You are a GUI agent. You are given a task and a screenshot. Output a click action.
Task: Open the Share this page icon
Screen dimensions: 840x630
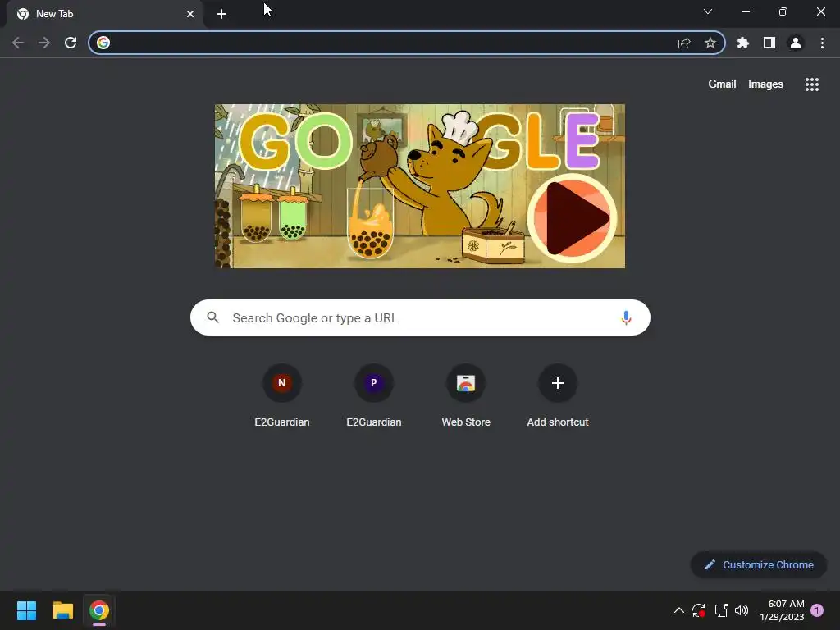tap(684, 43)
